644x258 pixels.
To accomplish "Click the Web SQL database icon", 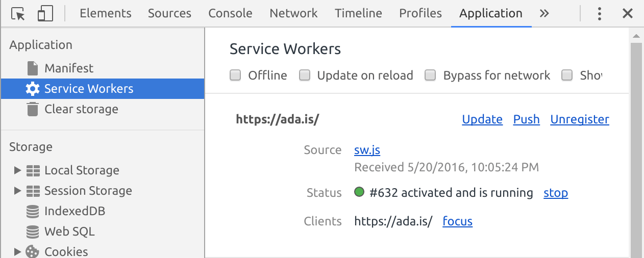I will point(33,231).
